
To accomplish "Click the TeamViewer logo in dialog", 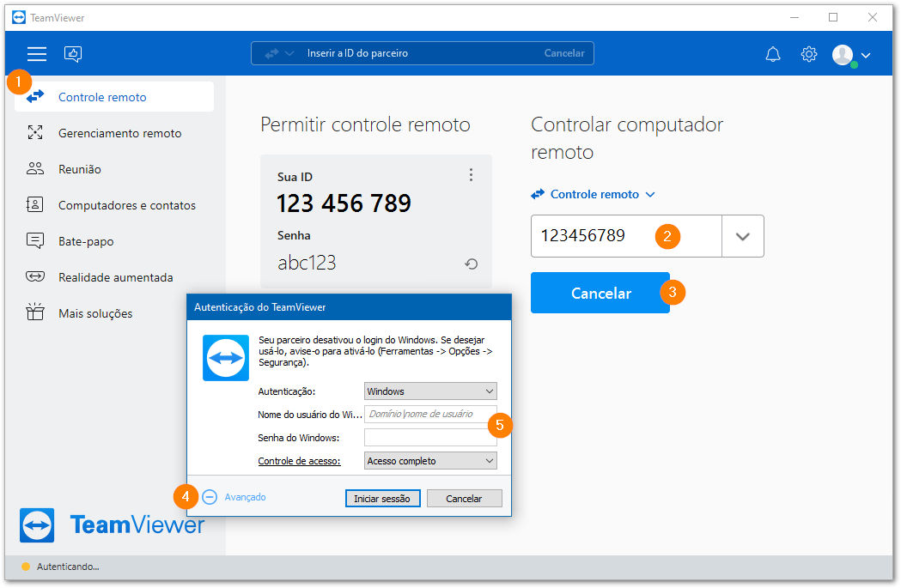I will [x=226, y=358].
